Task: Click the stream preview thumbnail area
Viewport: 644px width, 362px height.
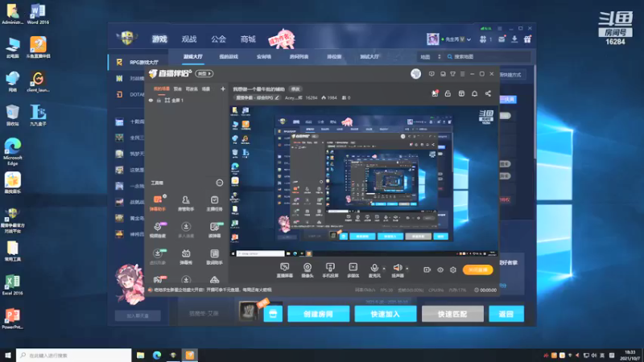Action: (x=364, y=181)
